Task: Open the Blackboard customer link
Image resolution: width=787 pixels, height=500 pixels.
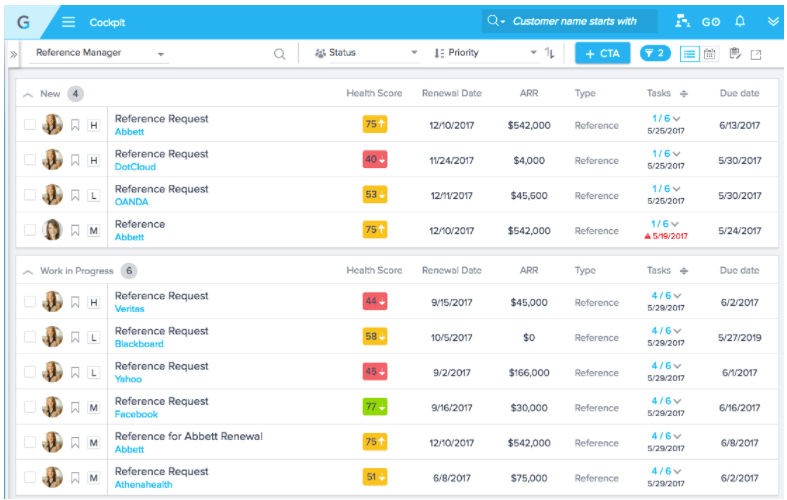Action: (x=139, y=344)
